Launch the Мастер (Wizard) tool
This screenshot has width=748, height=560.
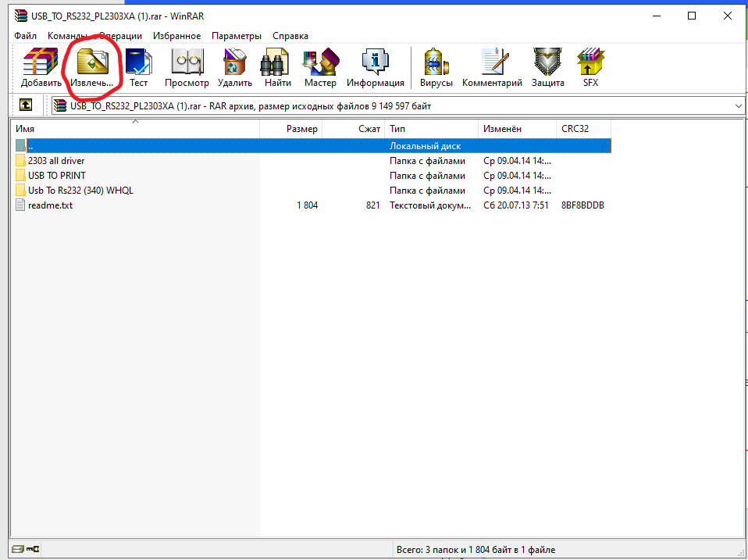(x=321, y=62)
